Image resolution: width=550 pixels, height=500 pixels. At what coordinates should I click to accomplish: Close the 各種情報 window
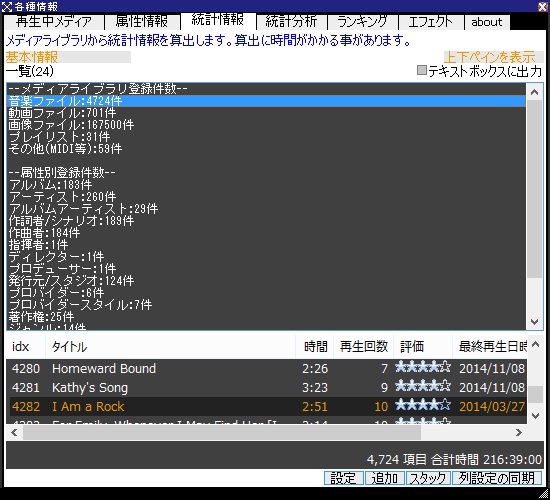tap(543, 6)
